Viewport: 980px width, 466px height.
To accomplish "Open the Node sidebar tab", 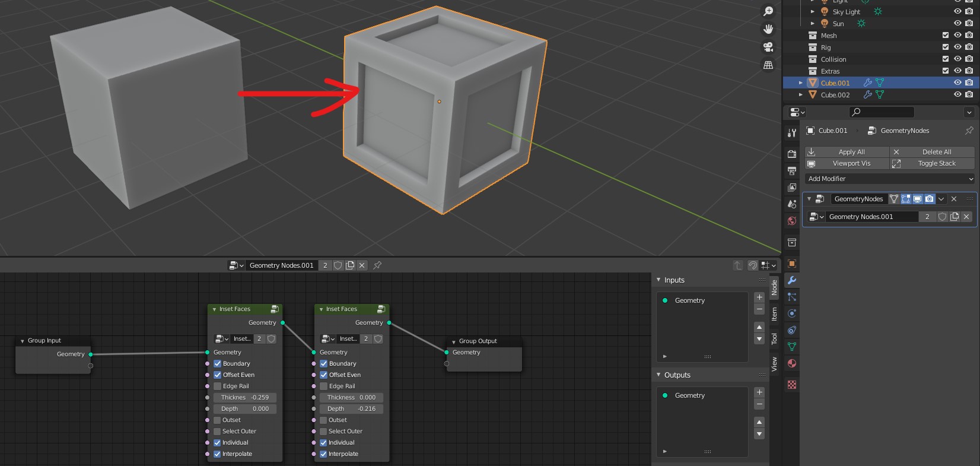I will click(x=774, y=288).
